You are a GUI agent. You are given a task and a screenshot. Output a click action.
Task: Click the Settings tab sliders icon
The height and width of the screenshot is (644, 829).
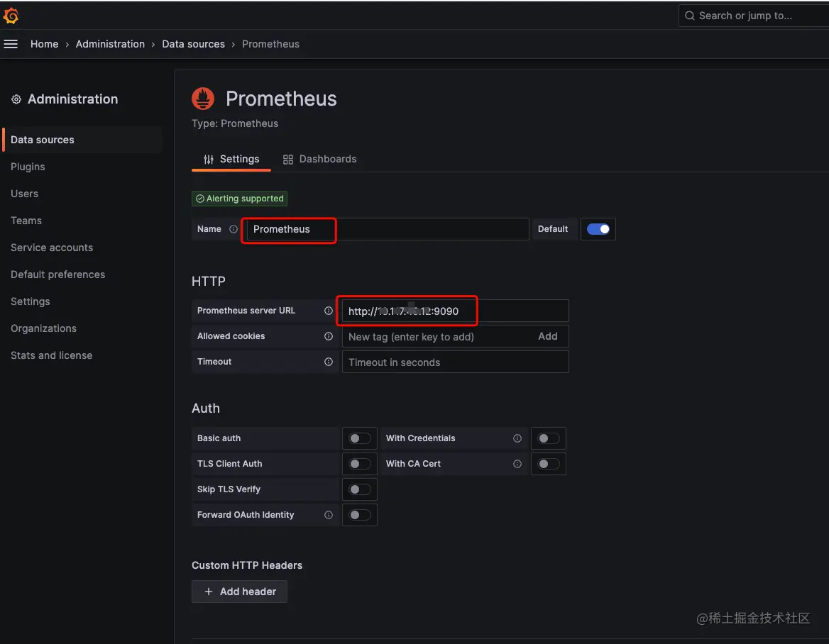coord(209,160)
